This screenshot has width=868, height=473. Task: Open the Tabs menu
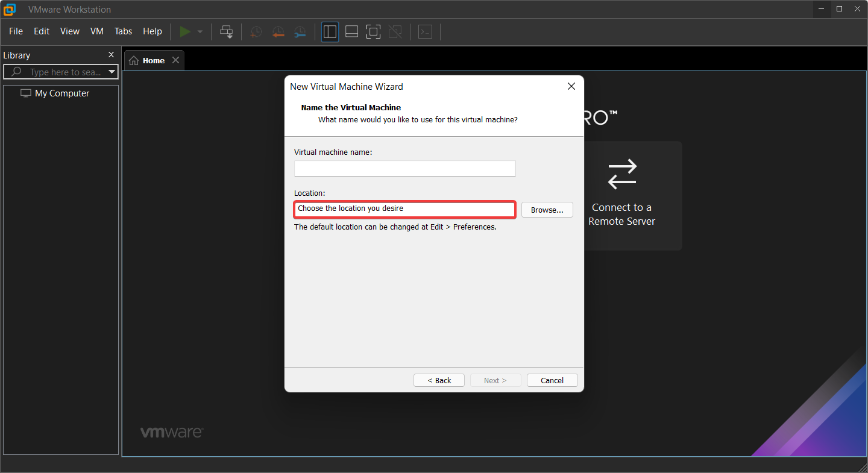pos(123,31)
